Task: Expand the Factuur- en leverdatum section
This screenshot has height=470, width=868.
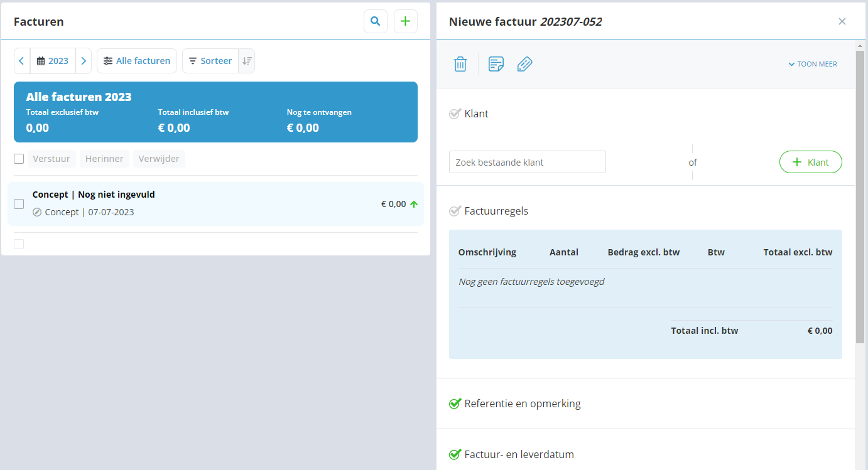Action: point(519,454)
